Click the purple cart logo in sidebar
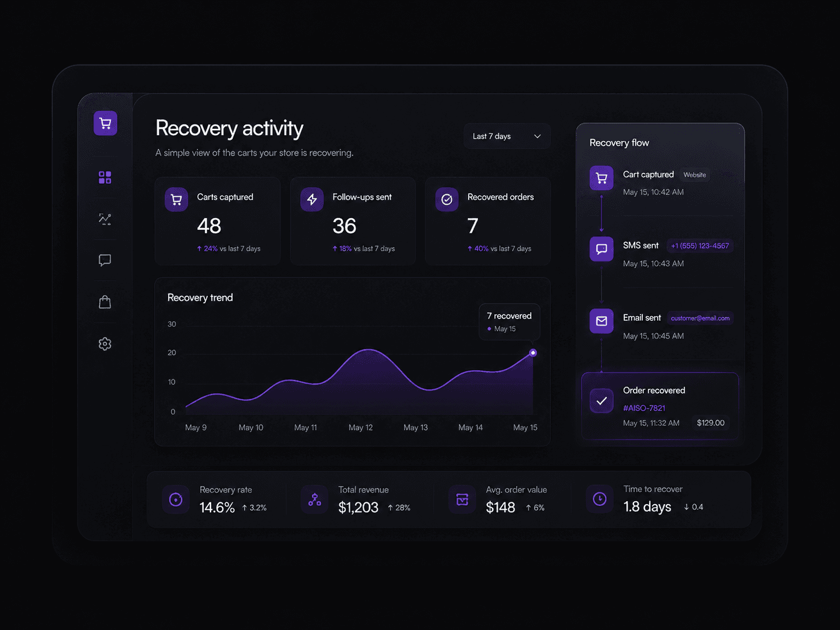The height and width of the screenshot is (630, 840). pyautogui.click(x=106, y=123)
